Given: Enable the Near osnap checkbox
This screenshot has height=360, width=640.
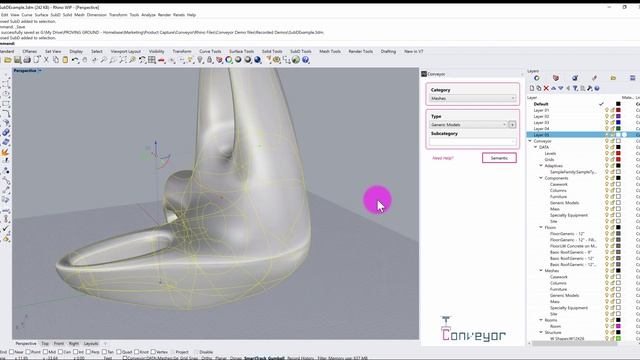Looking at the screenshot, I should tap(11, 352).
